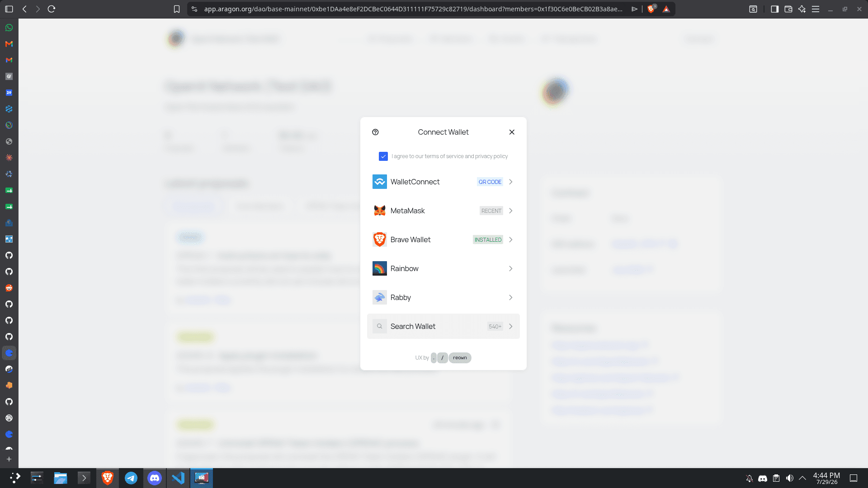Open notifications bell in system tray
This screenshot has height=488, width=868.
(x=749, y=478)
